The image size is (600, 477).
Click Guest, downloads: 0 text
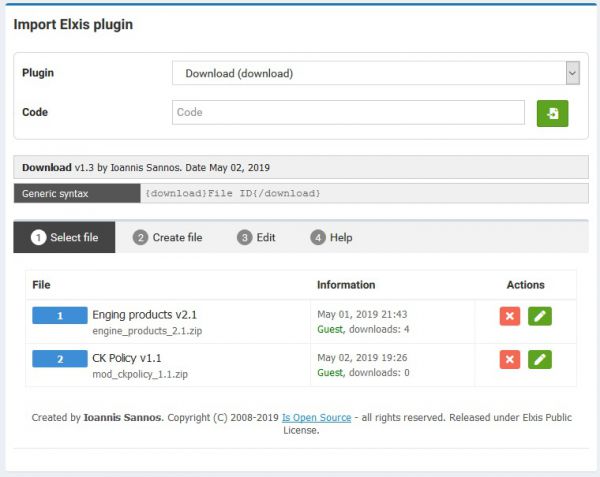[363, 373]
